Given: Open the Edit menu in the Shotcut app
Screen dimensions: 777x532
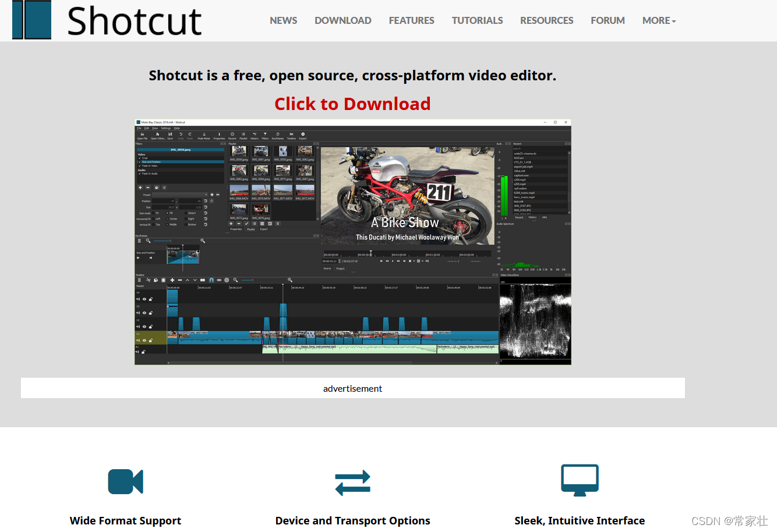Looking at the screenshot, I should pyautogui.click(x=147, y=128).
